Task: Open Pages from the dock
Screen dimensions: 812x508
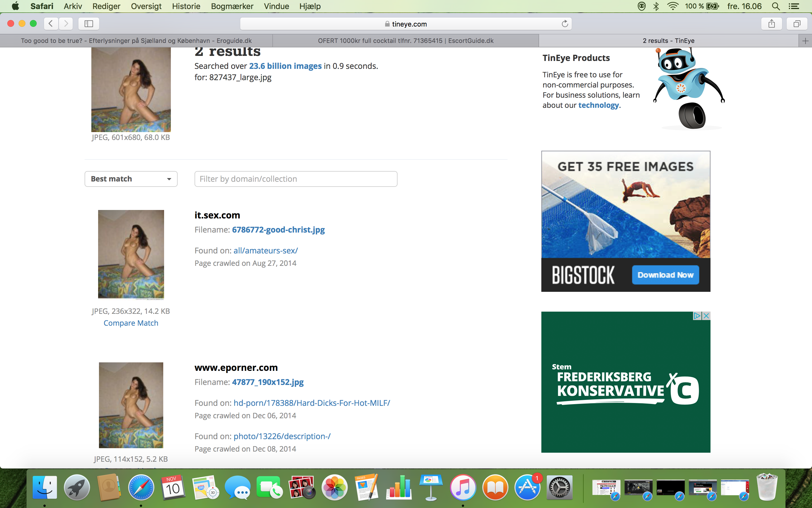Action: pos(367,487)
